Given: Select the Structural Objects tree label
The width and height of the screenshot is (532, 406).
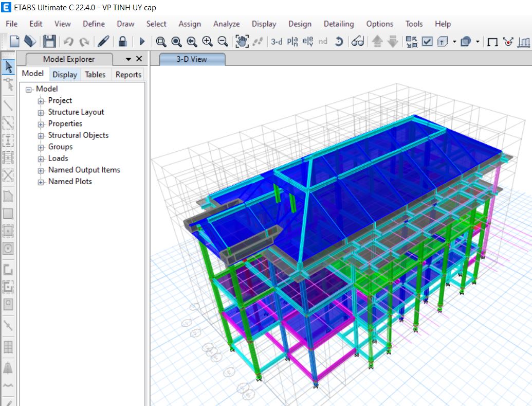Looking at the screenshot, I should click(x=78, y=135).
